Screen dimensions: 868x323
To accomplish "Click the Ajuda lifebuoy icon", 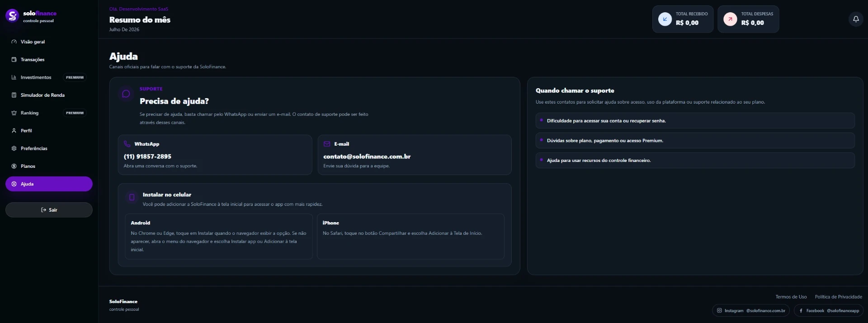I will coord(14,184).
